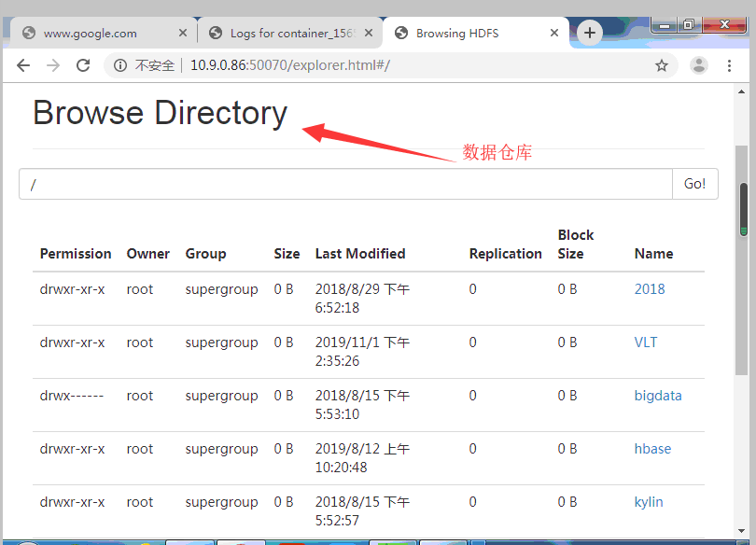756x545 pixels.
Task: Click the browser forward arrow
Action: coord(53,65)
